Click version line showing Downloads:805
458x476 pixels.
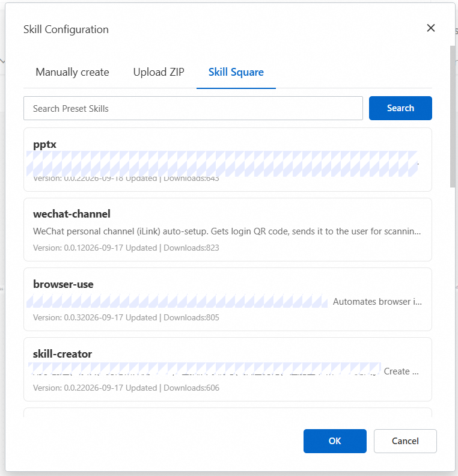[126, 317]
